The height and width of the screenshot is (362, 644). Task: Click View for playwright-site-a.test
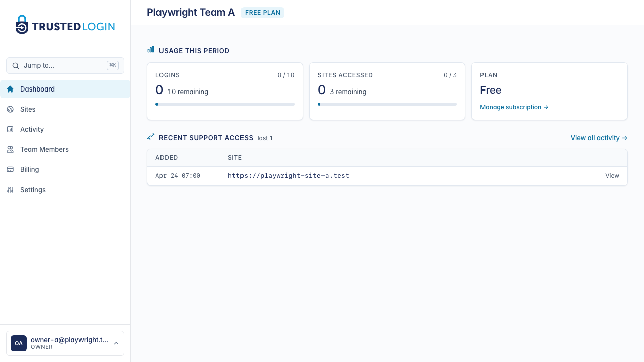click(x=612, y=176)
